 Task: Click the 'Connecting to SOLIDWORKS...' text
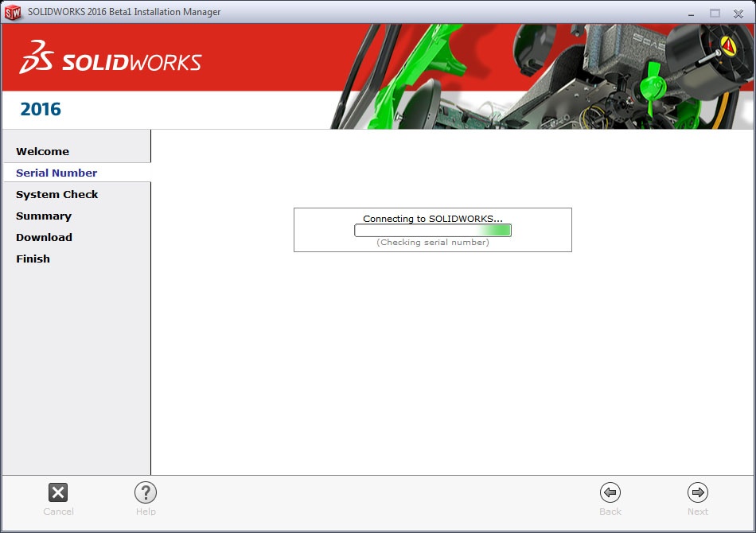pyautogui.click(x=432, y=218)
